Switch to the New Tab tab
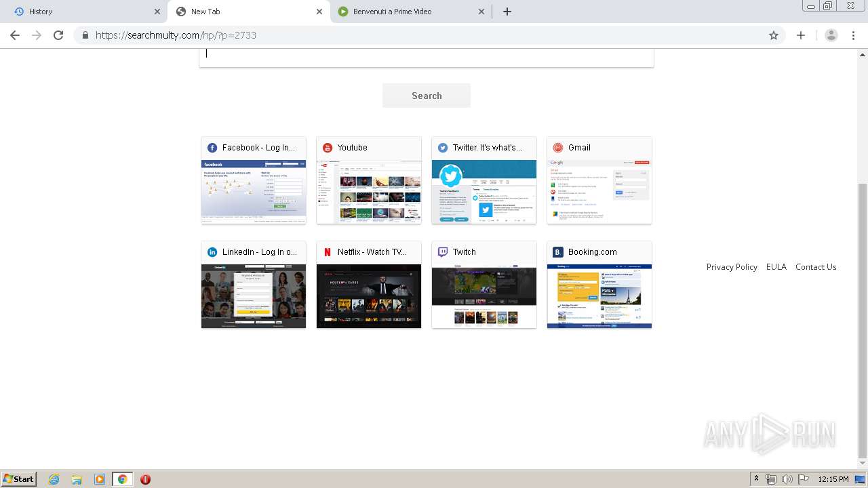868x488 pixels. [249, 12]
